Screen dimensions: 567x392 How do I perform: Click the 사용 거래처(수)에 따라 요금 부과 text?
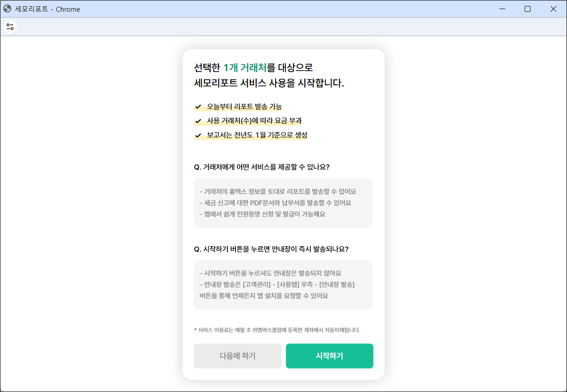(x=254, y=121)
